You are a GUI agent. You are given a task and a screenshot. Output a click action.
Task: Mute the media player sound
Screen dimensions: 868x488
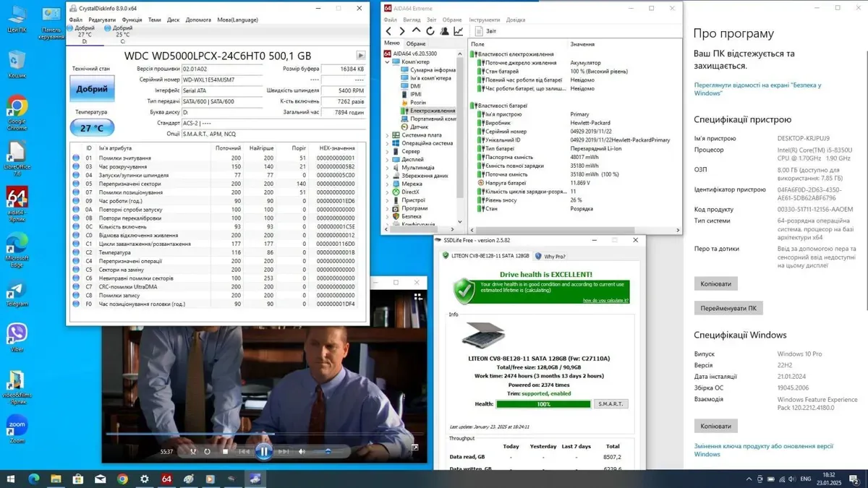[x=302, y=452]
